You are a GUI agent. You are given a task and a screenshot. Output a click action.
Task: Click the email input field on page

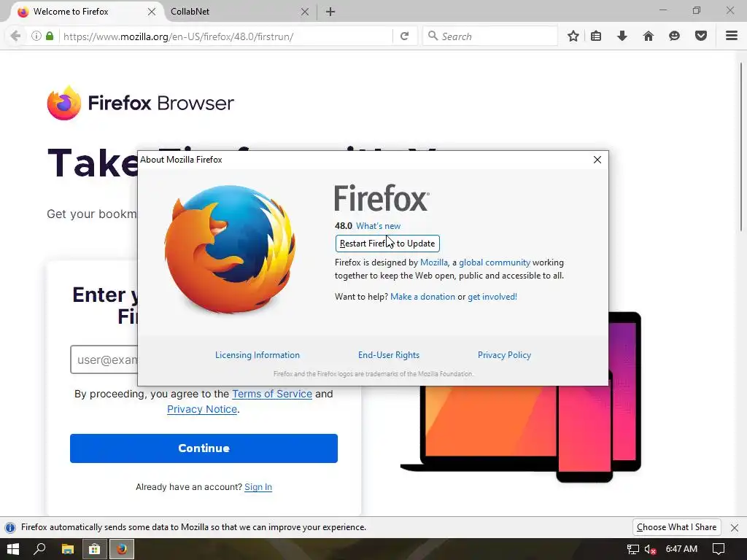(104, 359)
